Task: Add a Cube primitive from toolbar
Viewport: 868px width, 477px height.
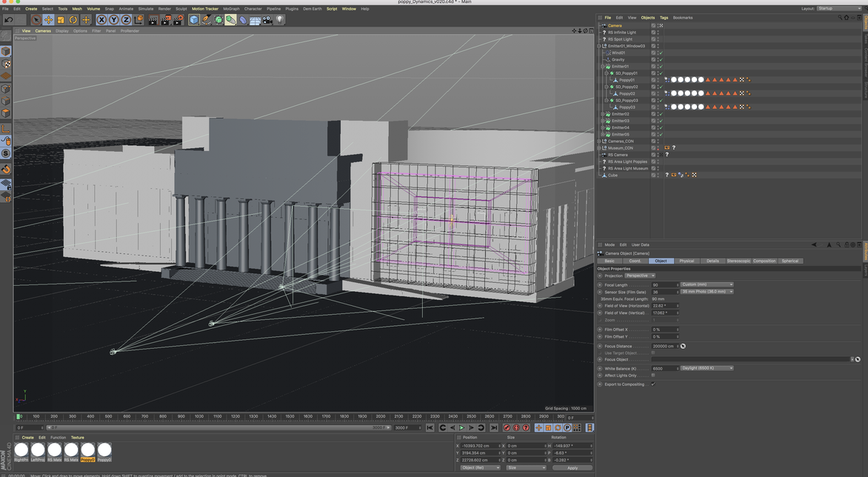Action: click(193, 20)
